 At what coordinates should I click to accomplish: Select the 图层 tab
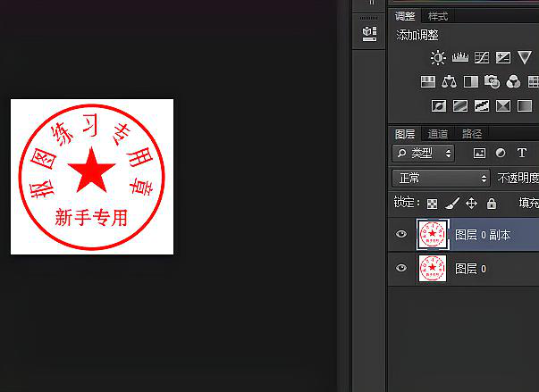405,134
